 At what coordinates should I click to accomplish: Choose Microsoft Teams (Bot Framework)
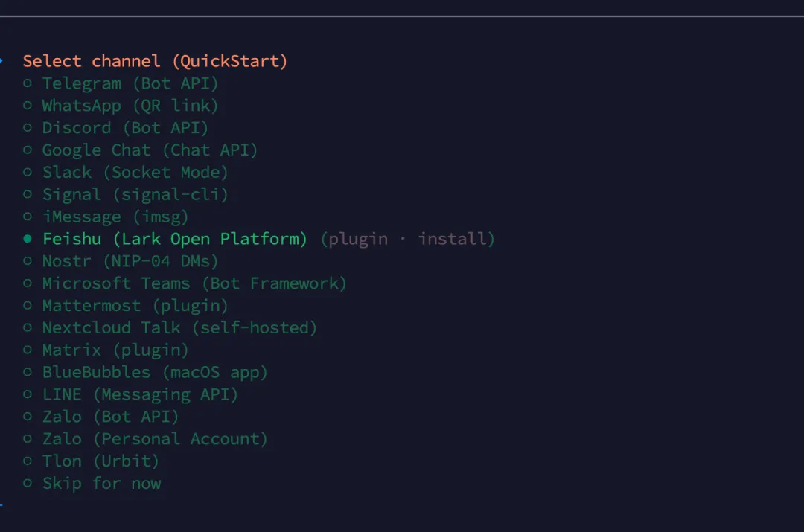pos(194,283)
